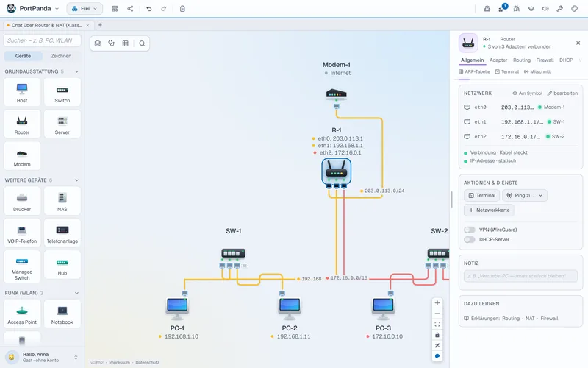The height and width of the screenshot is (368, 588).
Task: Open notifications icon with badge 1
Action: [502, 9]
